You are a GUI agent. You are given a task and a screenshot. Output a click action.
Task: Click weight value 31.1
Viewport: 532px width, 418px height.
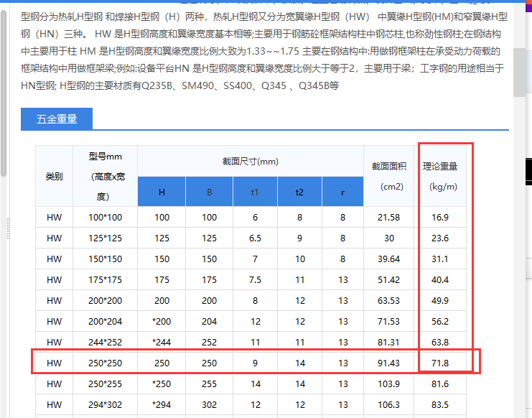tap(440, 259)
